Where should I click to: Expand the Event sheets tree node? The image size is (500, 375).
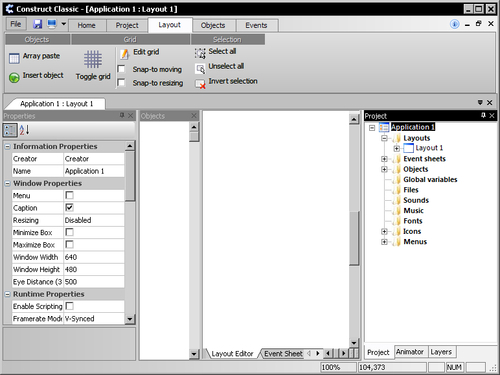[384, 159]
